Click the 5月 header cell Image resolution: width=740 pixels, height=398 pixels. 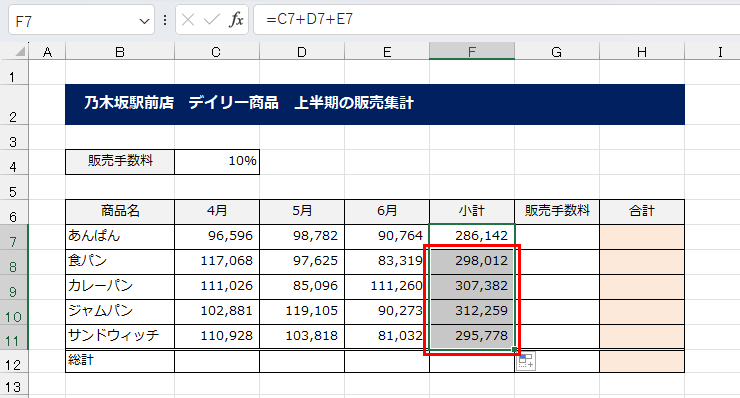[x=302, y=212]
